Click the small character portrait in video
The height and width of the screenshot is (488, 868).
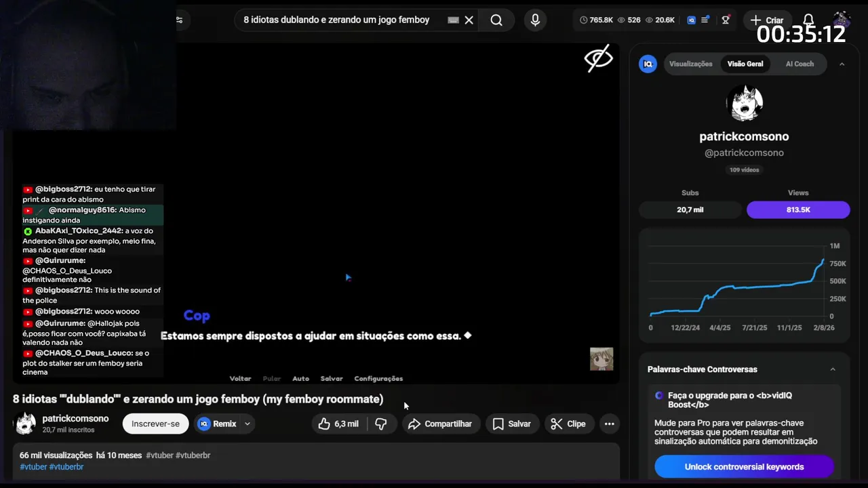pos(601,359)
